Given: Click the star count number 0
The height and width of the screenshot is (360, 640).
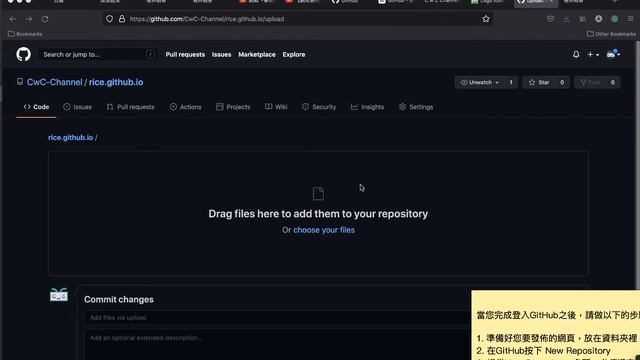Looking at the screenshot, I should (x=562, y=82).
